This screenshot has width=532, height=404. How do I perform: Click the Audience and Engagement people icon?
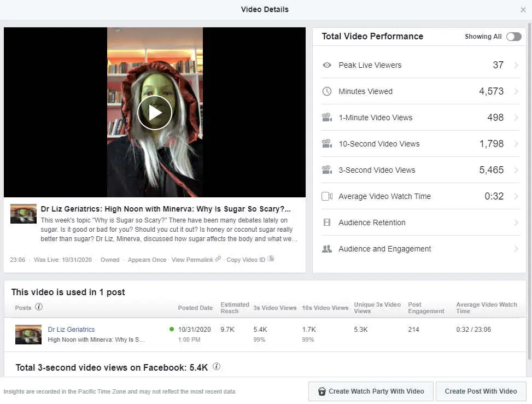coord(327,249)
